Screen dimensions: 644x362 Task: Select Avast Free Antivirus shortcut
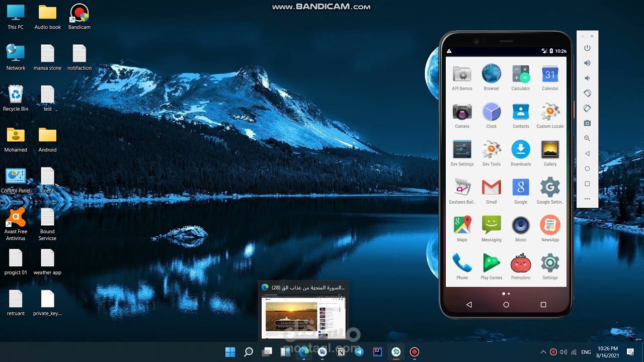[x=16, y=224]
